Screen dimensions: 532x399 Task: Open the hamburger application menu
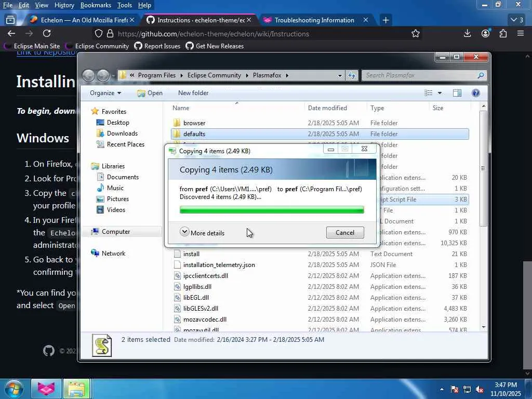(521, 33)
